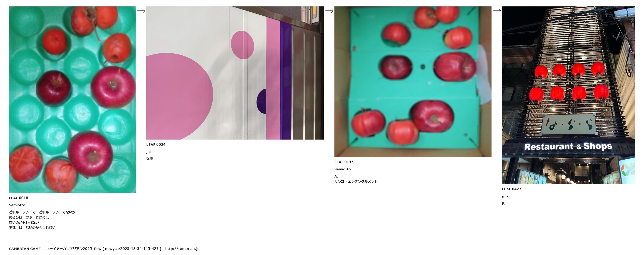The height and width of the screenshot is (255, 644).
Task: Open the red lanterns night photo
Action: (568, 95)
